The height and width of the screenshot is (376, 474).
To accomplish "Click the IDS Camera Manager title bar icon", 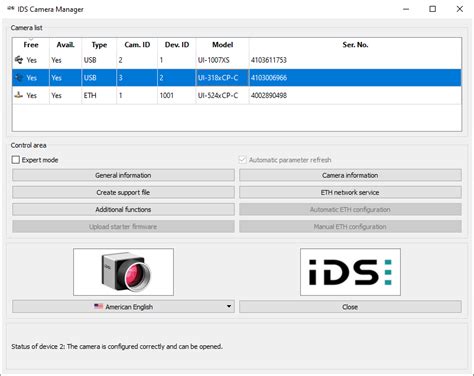I will coord(10,9).
